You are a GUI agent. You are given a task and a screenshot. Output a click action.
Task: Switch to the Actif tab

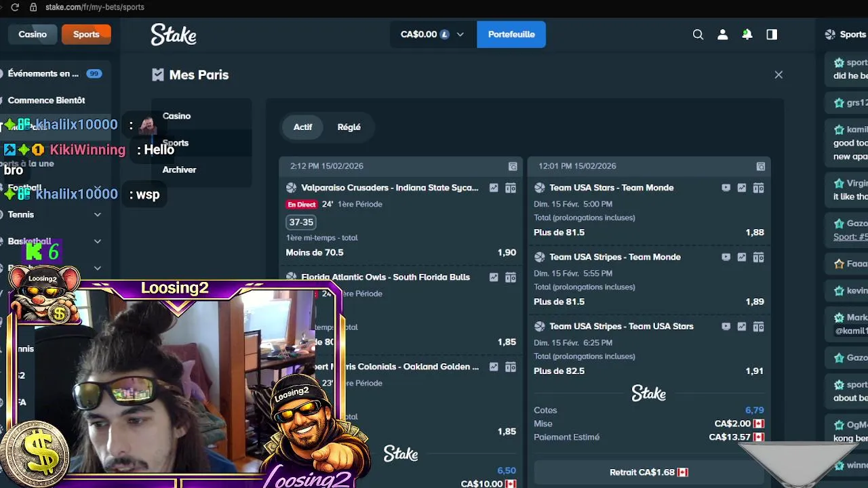pyautogui.click(x=302, y=127)
